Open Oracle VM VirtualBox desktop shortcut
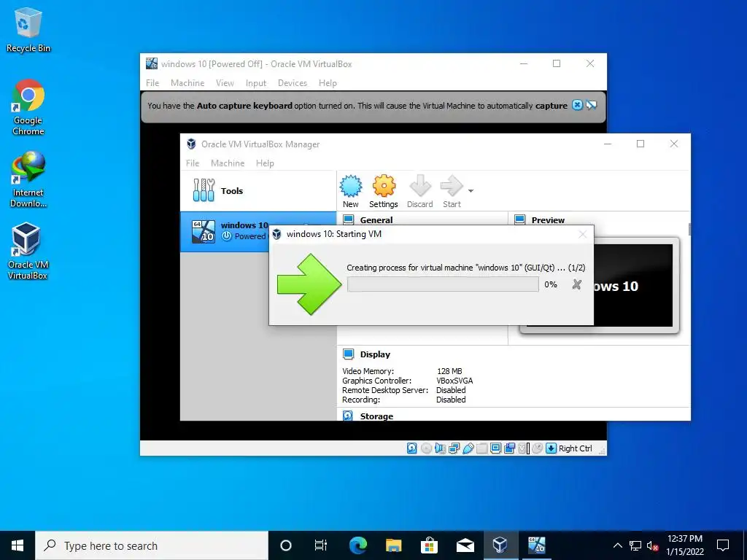This screenshot has width=747, height=560. (27, 251)
